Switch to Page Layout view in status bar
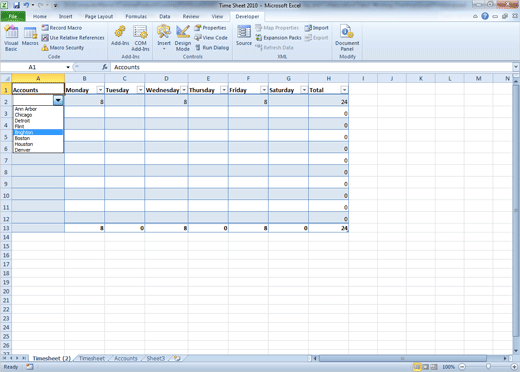 [426, 367]
